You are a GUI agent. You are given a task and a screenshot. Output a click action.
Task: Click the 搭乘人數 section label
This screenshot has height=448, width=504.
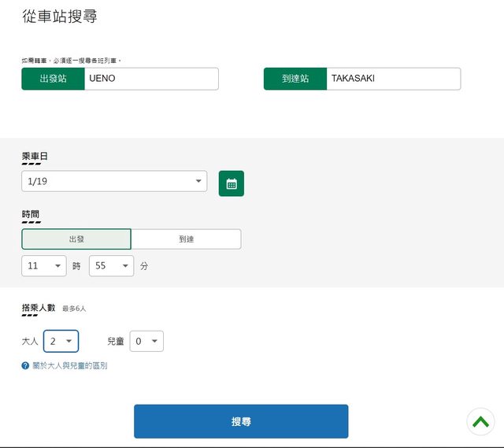[39, 308]
